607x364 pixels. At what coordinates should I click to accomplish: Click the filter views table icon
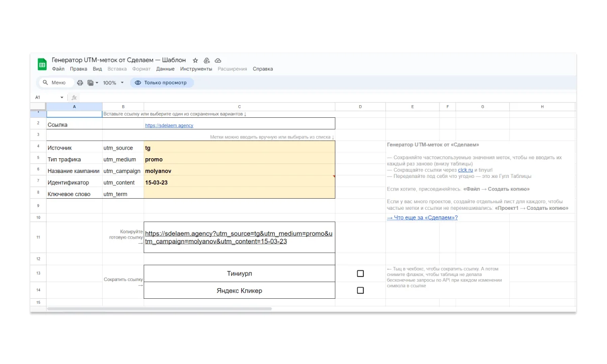point(91,82)
